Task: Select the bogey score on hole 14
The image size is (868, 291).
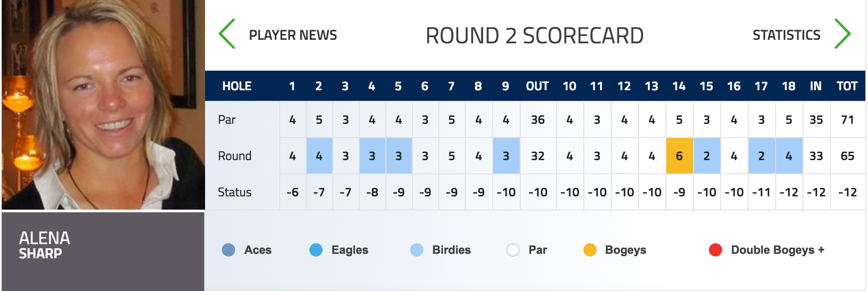Action: tap(679, 156)
